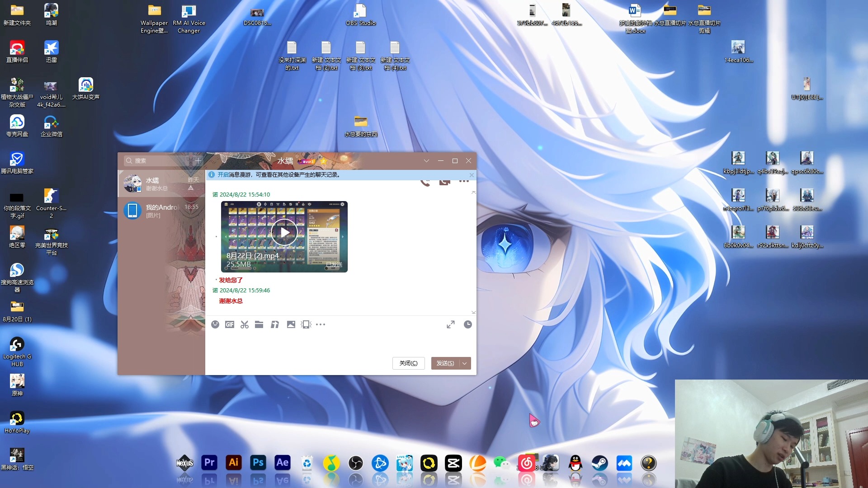Select the 没来打深渊的.txt desktop file

pyautogui.click(x=292, y=56)
